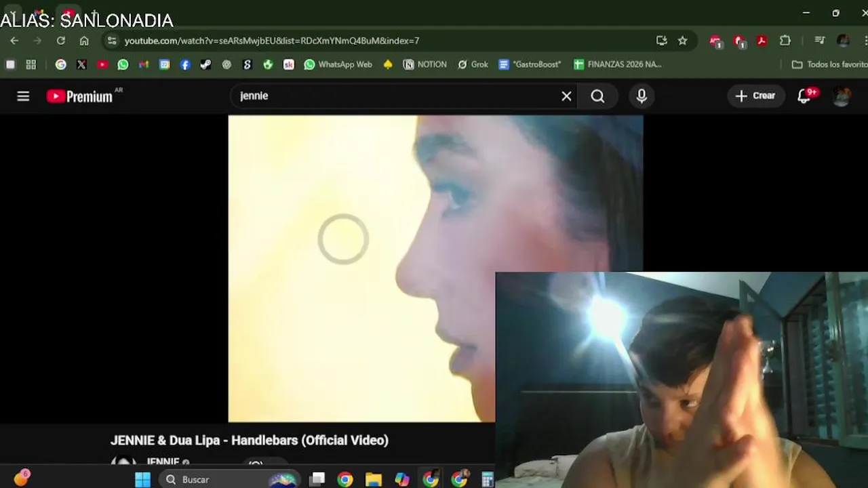
Task: Open the Extensions puzzle-piece menu
Action: click(x=785, y=41)
